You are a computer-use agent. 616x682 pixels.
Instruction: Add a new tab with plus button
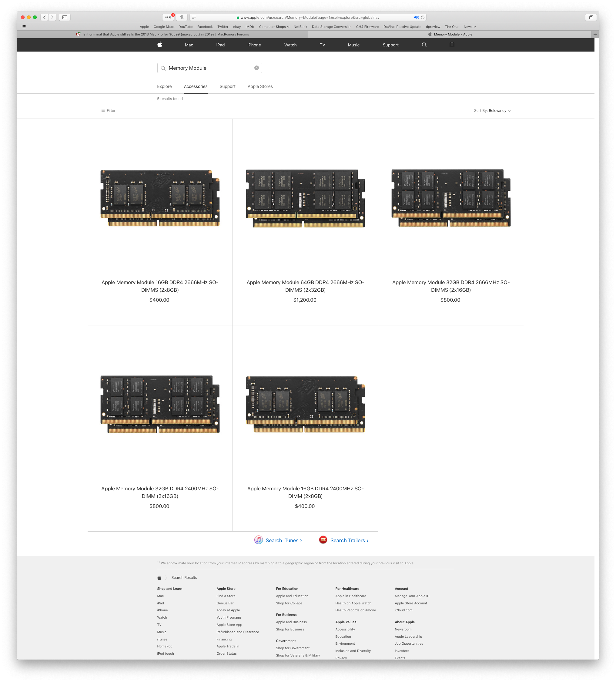[x=595, y=34]
